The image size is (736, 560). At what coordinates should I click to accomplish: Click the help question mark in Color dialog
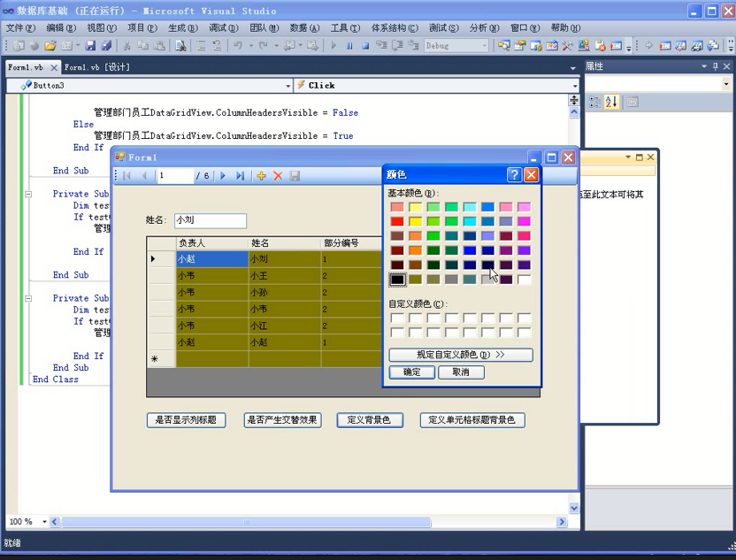pos(515,174)
